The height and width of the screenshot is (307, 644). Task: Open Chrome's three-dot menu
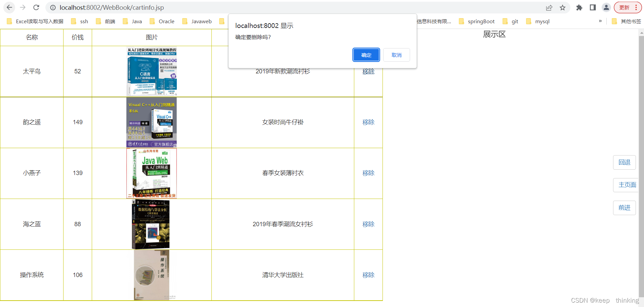pyautogui.click(x=638, y=7)
